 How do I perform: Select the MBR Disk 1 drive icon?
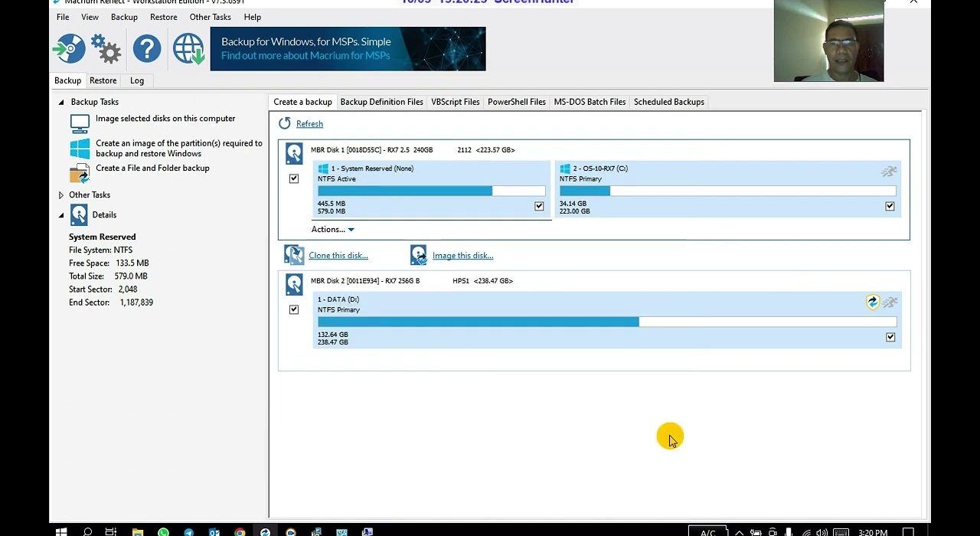pos(294,153)
